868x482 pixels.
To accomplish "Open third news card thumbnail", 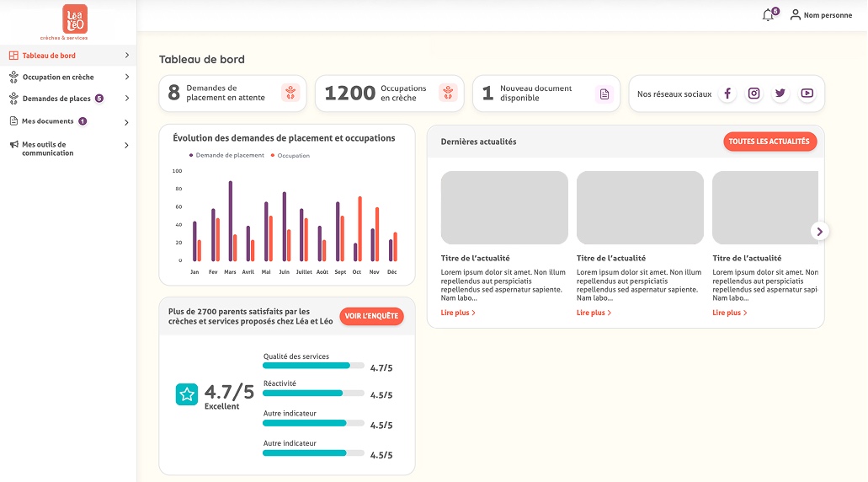I will [765, 208].
